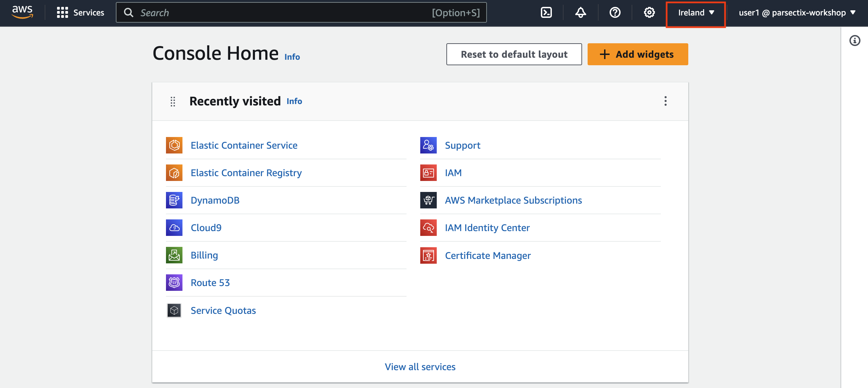The image size is (868, 388).
Task: Click the DynamoDB service icon
Action: [x=174, y=200]
